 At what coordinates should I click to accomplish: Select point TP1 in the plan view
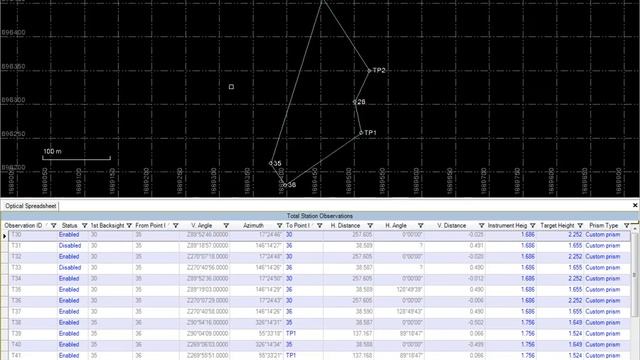361,133
